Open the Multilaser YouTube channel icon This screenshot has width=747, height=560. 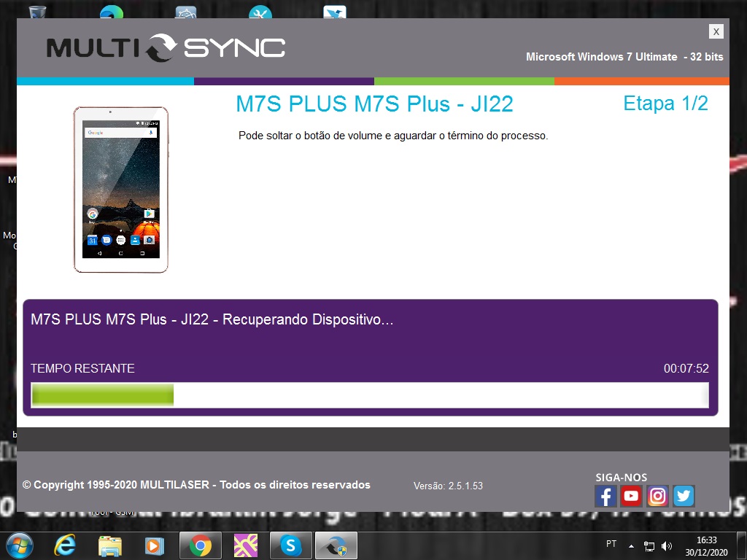tap(631, 496)
